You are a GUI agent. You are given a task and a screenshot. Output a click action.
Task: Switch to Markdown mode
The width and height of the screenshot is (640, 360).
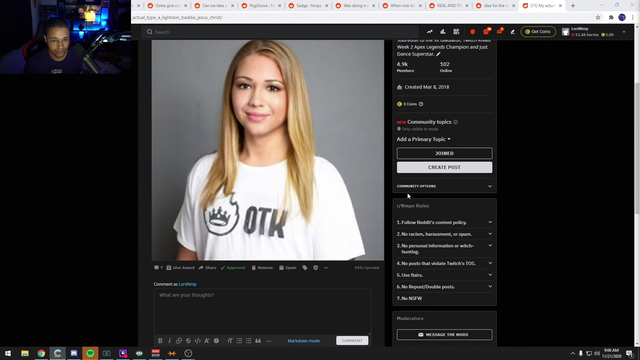304,340
